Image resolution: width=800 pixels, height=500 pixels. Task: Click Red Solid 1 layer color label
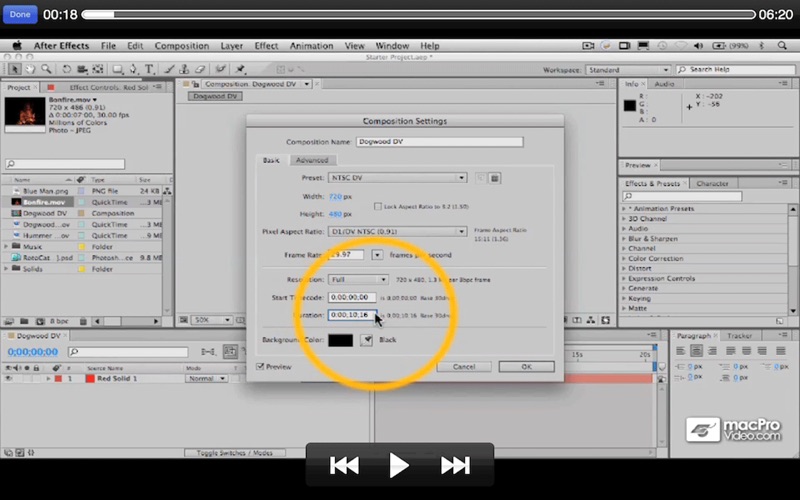[x=58, y=379]
